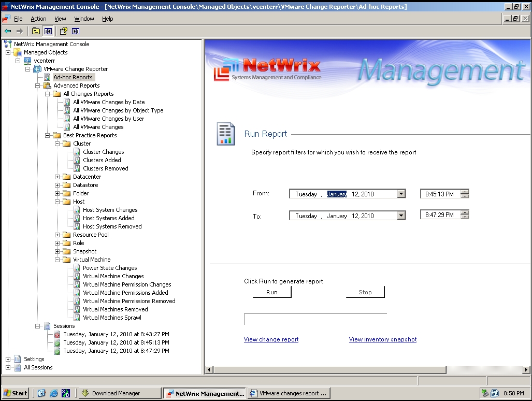The image size is (532, 401).
Task: Click the Power State Changes report icon
Action: coord(77,268)
